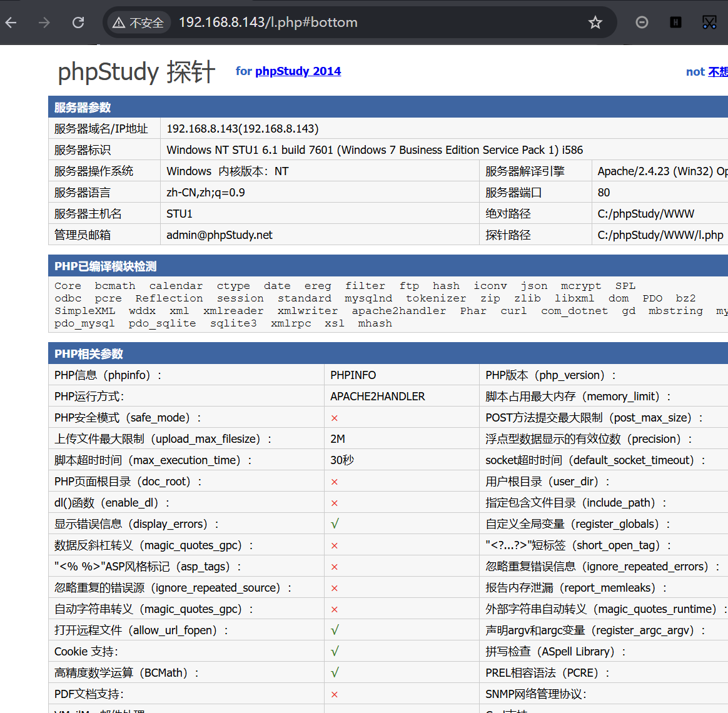This screenshot has width=728, height=713.
Task: Select the mhash module name
Action: pyautogui.click(x=375, y=323)
